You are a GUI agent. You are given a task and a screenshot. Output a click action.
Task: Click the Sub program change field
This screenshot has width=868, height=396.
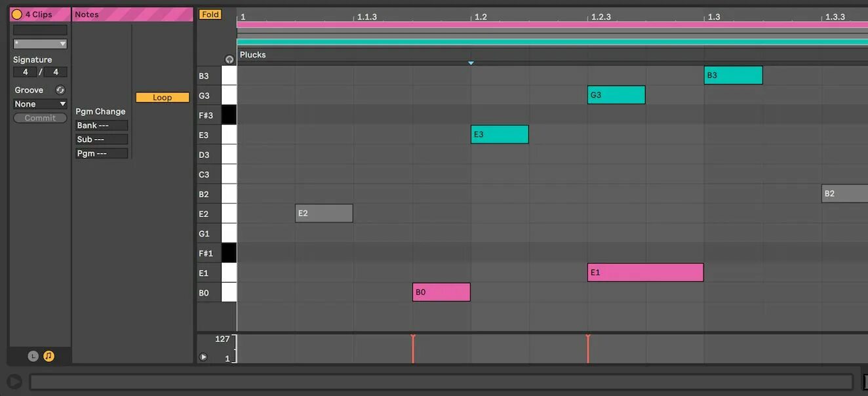point(102,139)
